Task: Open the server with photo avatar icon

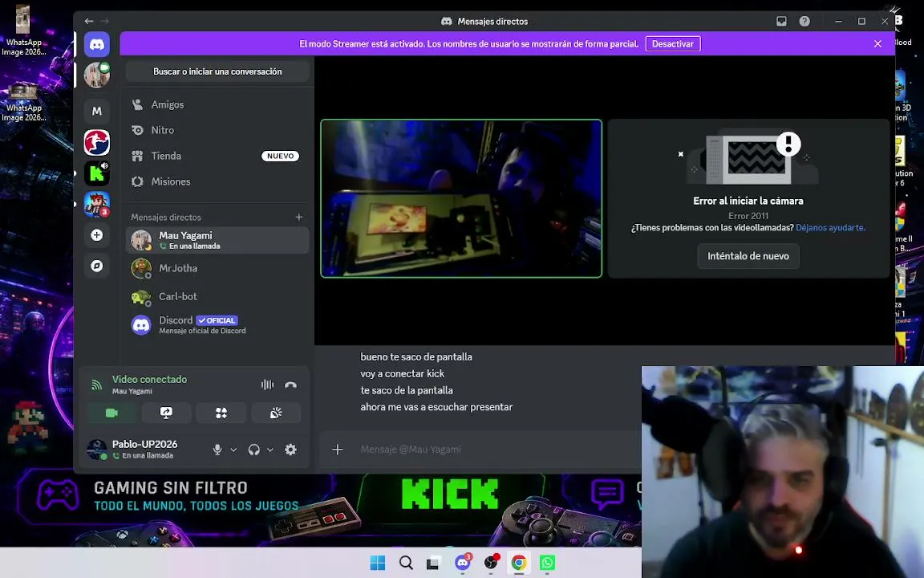Action: coord(96,75)
